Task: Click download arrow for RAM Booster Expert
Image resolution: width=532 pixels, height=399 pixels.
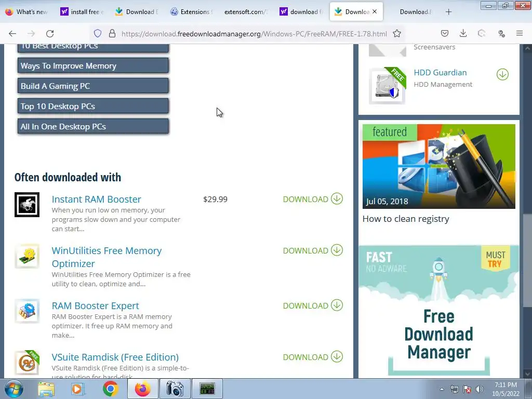Action: (337, 305)
